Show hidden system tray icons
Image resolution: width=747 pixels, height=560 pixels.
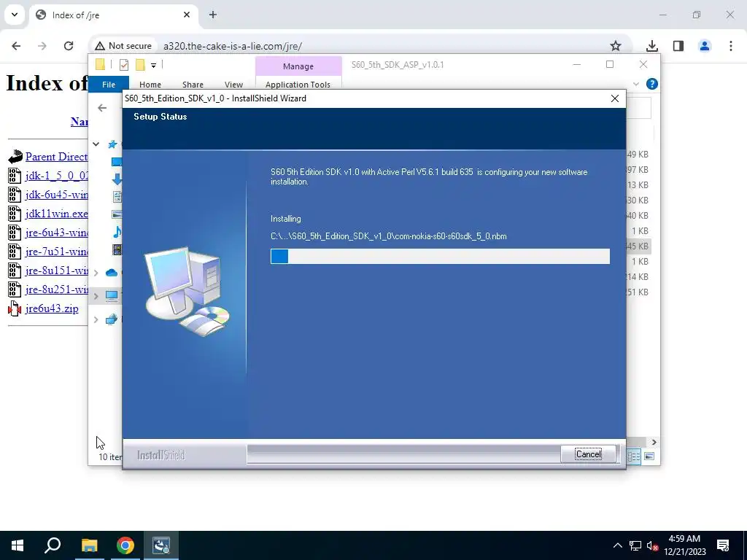[617, 545]
